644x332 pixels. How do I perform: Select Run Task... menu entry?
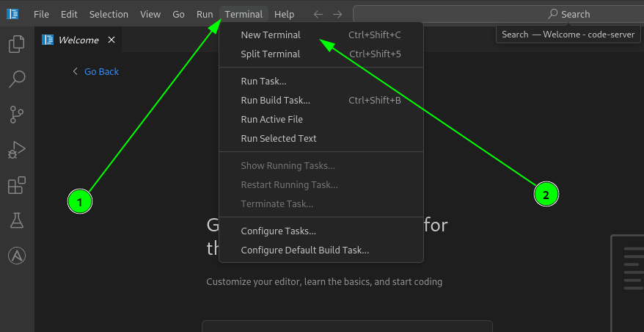tap(321, 81)
